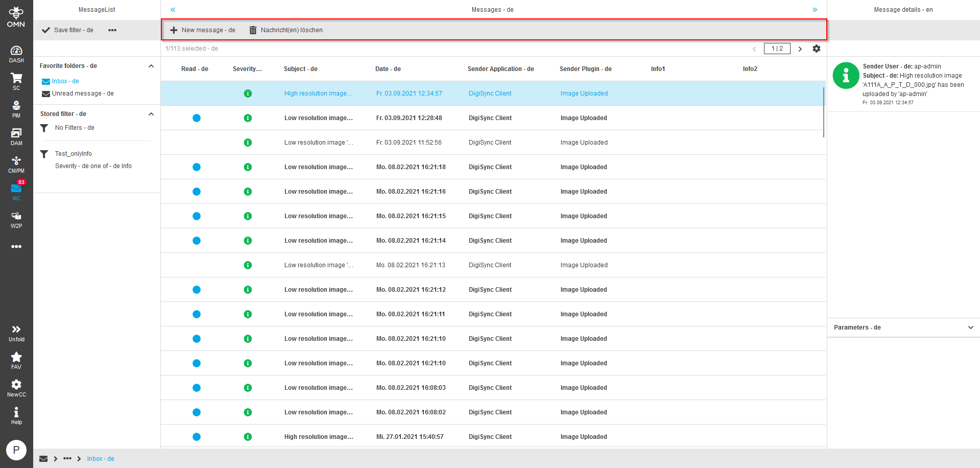Collapse the Favorite folders section
Viewport: 980px width, 468px height.
coord(151,66)
